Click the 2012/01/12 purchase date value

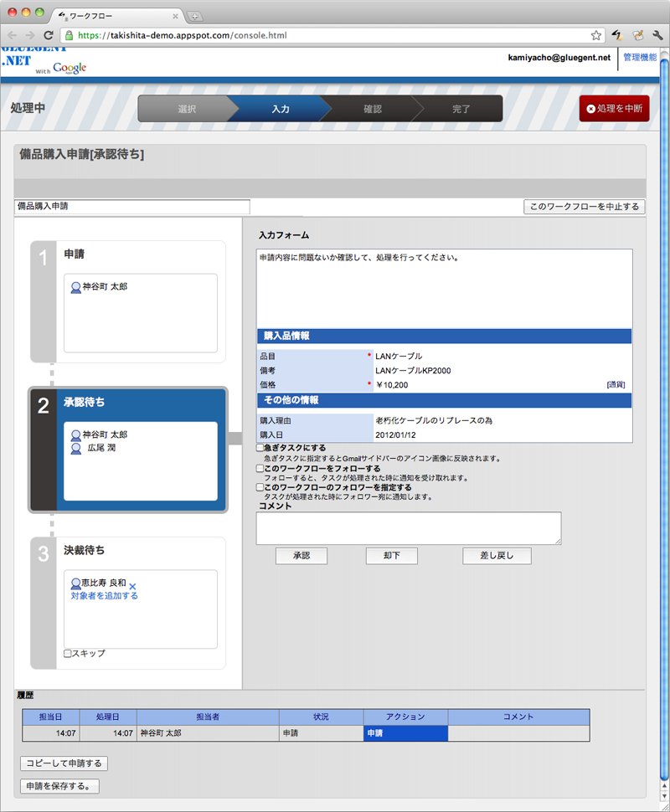pos(395,435)
